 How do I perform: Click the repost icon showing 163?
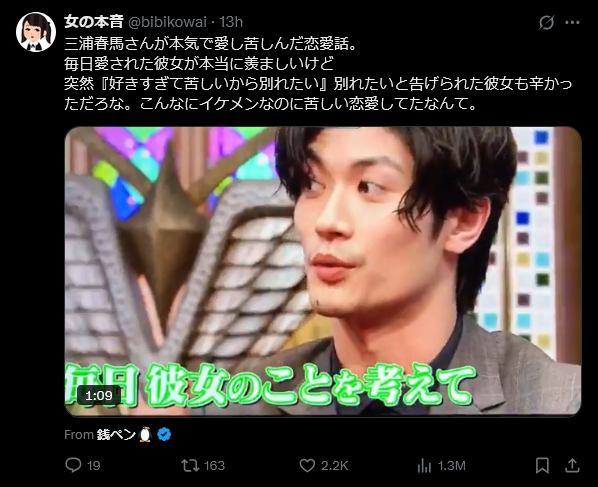[190, 465]
